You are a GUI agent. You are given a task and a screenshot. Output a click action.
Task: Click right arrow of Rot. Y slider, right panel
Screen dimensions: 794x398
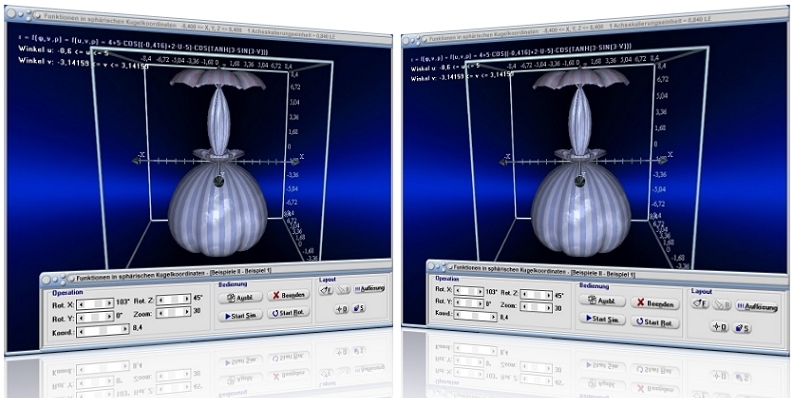click(480, 303)
